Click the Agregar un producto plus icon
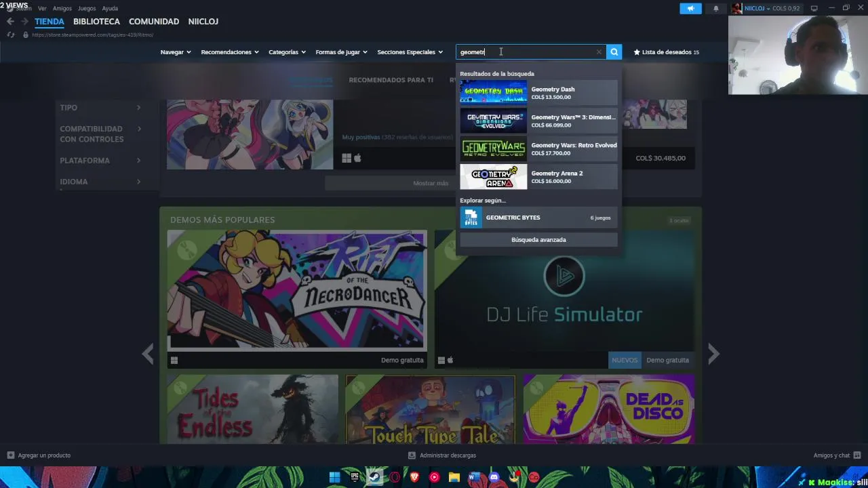 10,455
